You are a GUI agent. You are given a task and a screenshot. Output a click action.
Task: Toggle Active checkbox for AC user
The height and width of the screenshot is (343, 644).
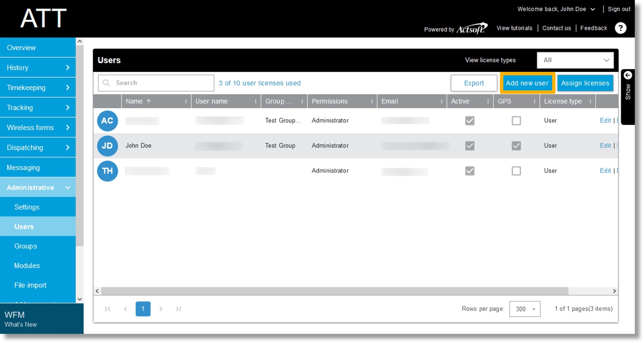pos(469,121)
